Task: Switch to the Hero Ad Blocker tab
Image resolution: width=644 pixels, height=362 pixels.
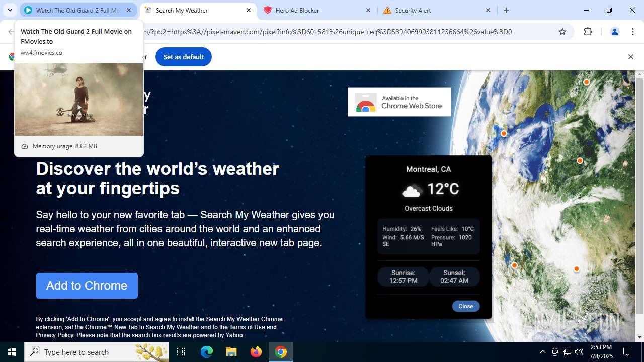Action: 317,10
